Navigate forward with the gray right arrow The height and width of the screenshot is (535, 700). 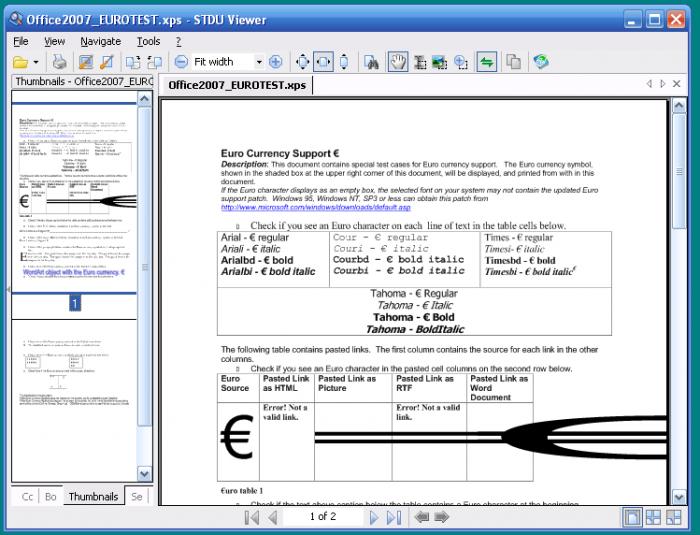(x=442, y=517)
